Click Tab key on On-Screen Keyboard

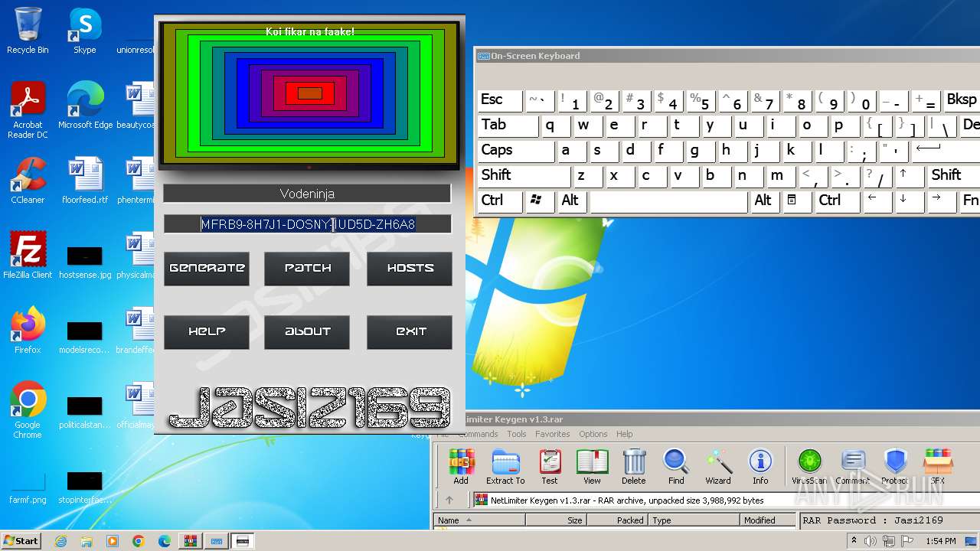point(508,126)
